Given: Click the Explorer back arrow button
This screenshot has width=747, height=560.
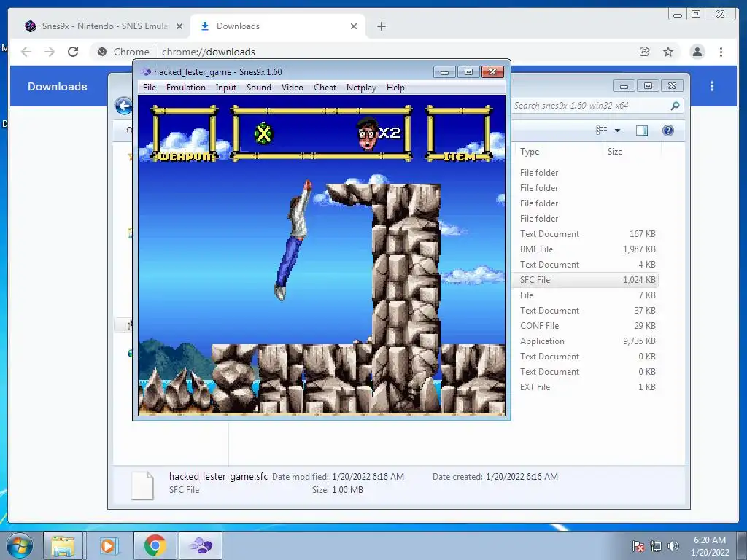Looking at the screenshot, I should [x=124, y=106].
